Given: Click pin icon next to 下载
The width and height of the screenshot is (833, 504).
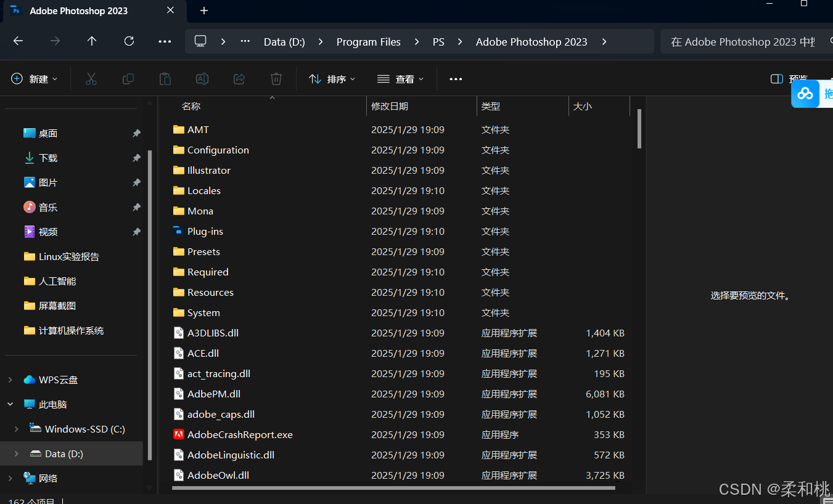Looking at the screenshot, I should pos(136,158).
